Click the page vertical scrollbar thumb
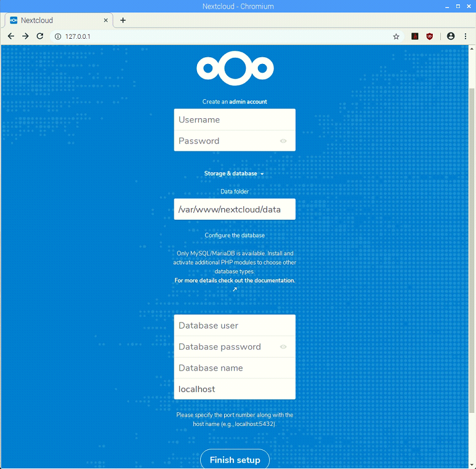Screen dimensions: 476x469 [472, 251]
